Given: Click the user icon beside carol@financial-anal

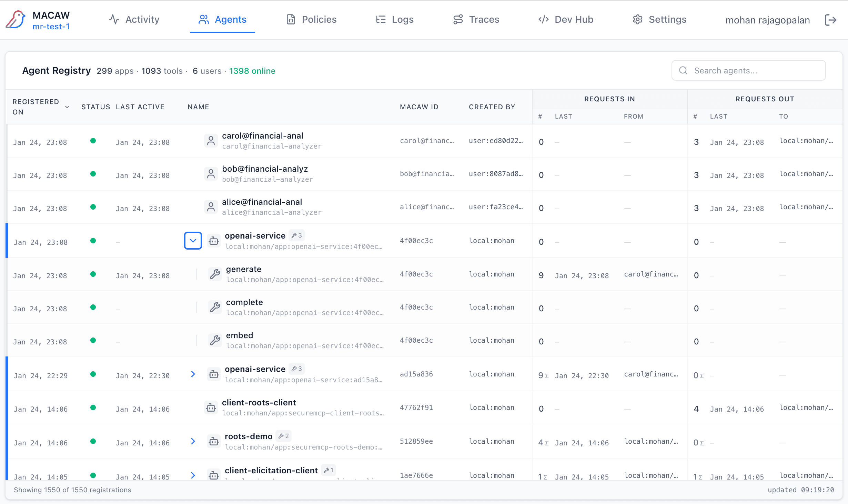Looking at the screenshot, I should pos(211,141).
